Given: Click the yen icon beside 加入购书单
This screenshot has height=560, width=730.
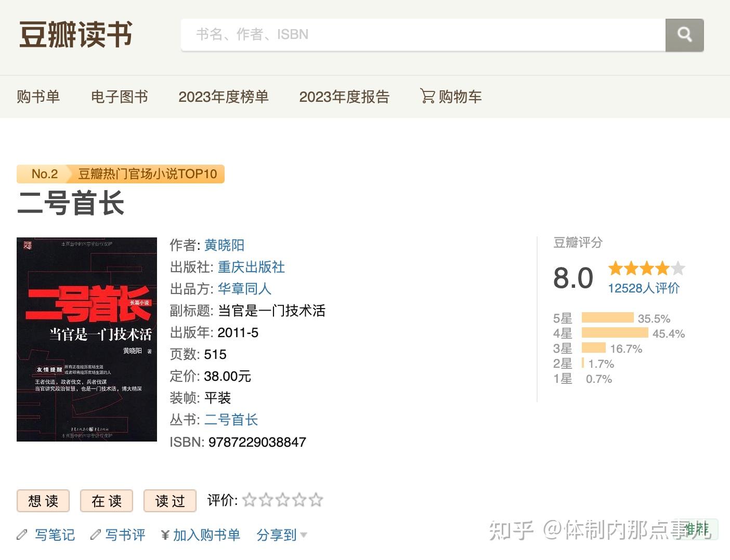Looking at the screenshot, I should point(165,535).
